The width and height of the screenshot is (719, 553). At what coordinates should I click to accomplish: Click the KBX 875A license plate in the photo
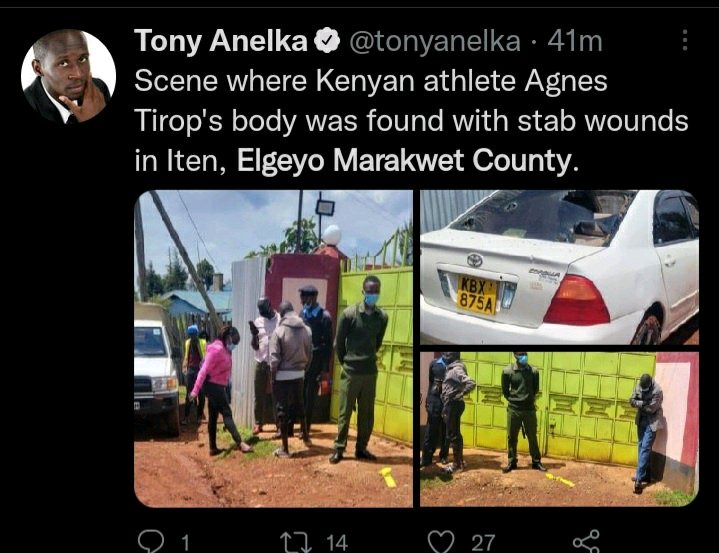477,295
